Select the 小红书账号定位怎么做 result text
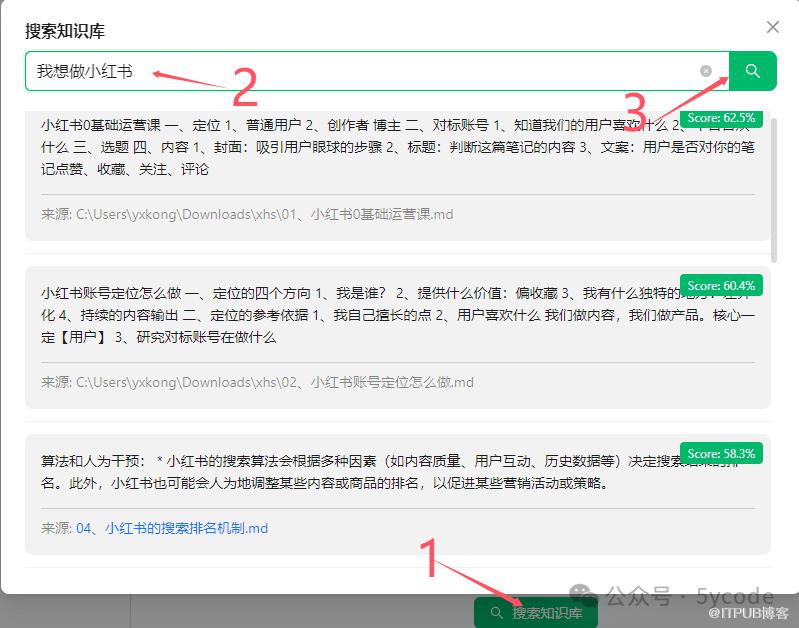The height and width of the screenshot is (628, 799). click(397, 315)
